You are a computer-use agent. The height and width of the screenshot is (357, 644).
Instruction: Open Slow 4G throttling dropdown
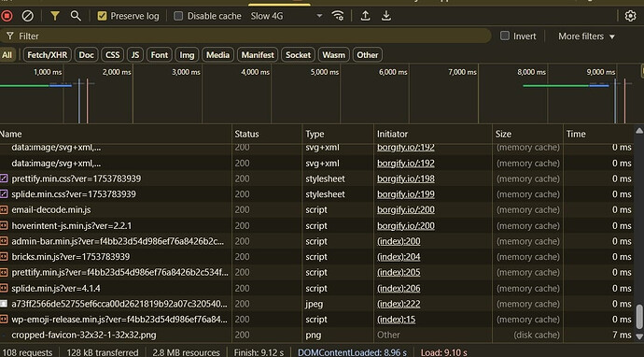[x=287, y=16]
